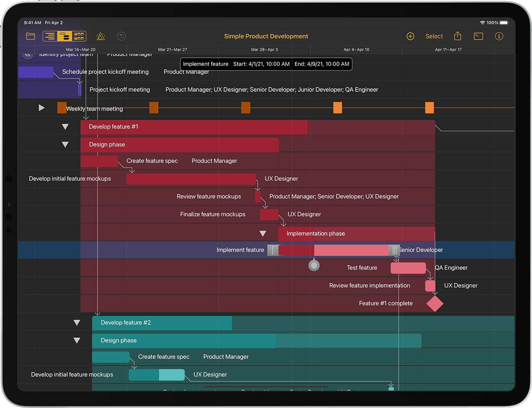Collapse the Implementation phase group
Image resolution: width=532 pixels, height=408 pixels.
click(263, 233)
